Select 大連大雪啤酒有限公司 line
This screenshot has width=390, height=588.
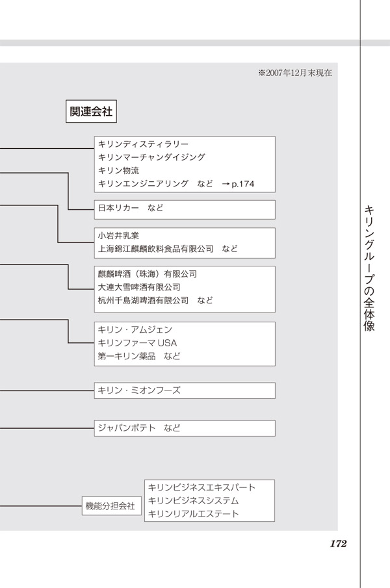coord(139,287)
